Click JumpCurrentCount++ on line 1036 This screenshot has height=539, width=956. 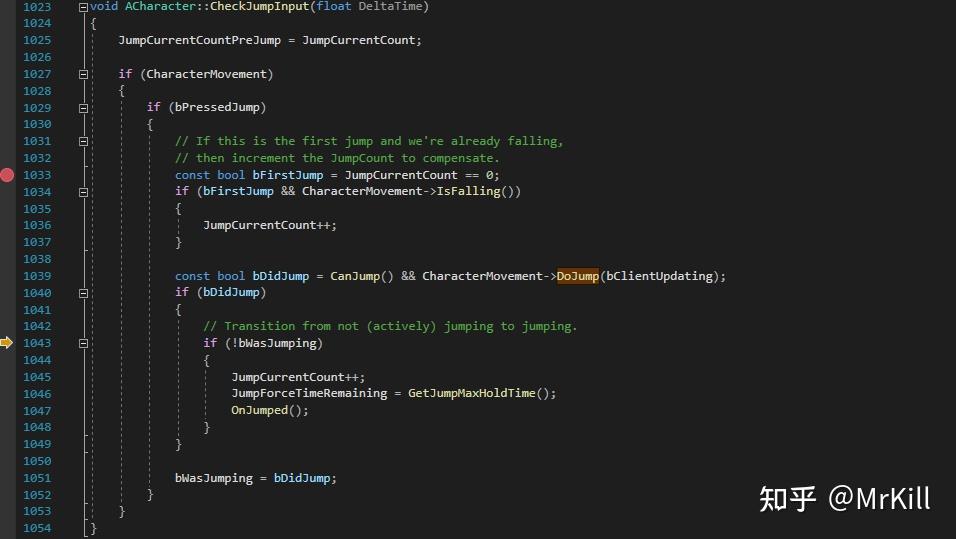pyautogui.click(x=266, y=226)
